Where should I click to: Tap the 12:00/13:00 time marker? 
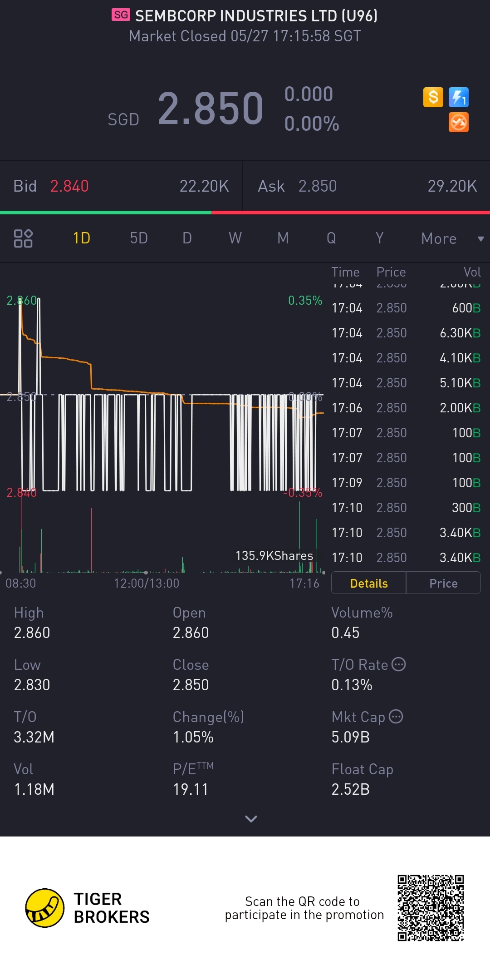[x=147, y=583]
